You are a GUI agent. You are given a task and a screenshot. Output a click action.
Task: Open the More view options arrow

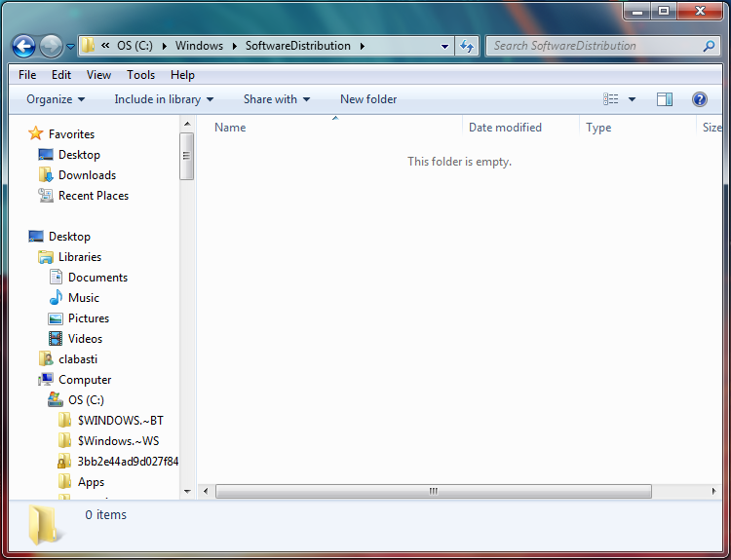632,99
